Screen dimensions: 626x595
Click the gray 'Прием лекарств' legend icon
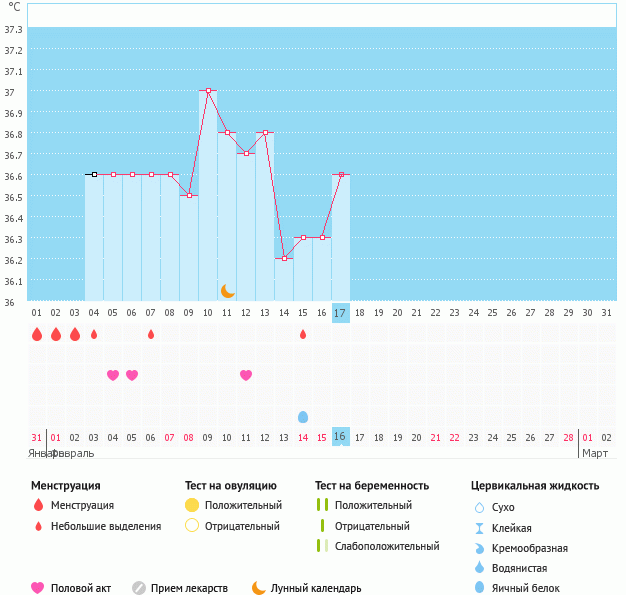(x=139, y=588)
